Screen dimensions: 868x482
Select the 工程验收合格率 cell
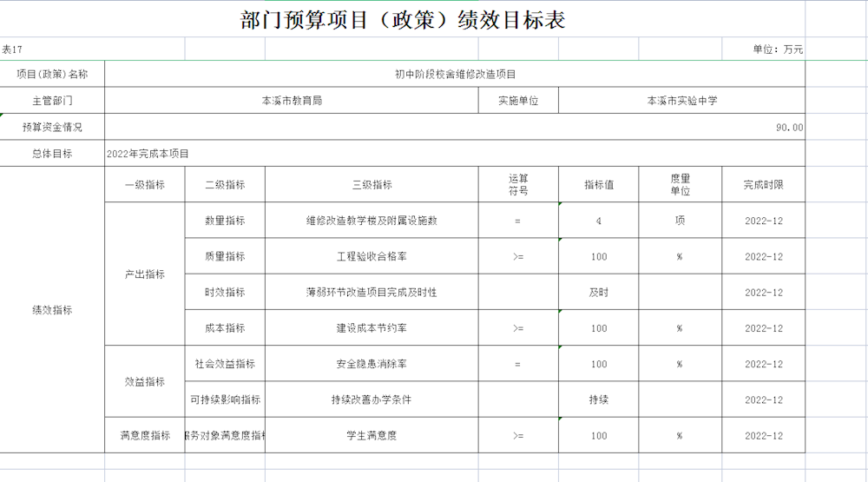(372, 256)
